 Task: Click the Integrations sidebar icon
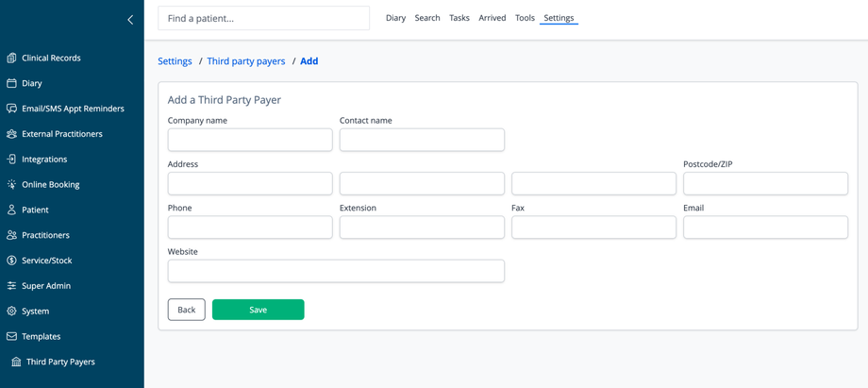tap(11, 160)
